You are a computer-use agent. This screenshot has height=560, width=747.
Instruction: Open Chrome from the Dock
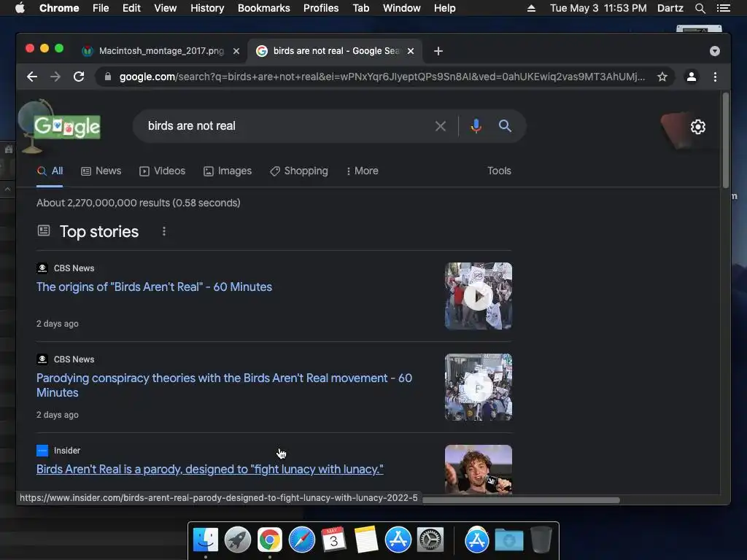tap(270, 540)
